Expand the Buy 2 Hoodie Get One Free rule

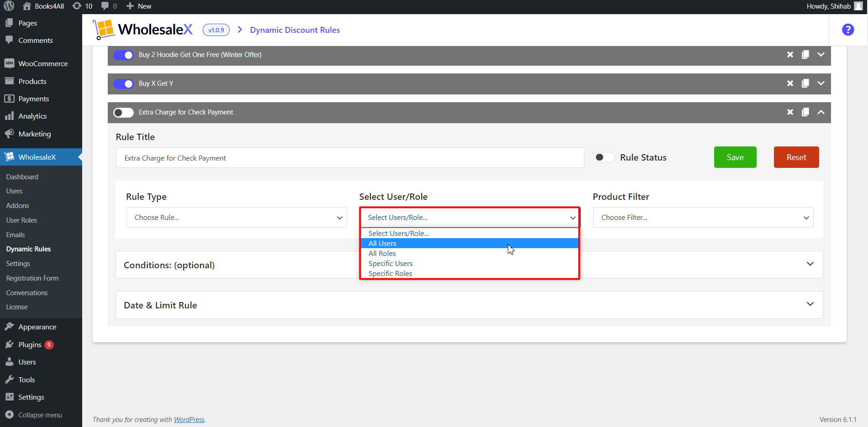[821, 55]
